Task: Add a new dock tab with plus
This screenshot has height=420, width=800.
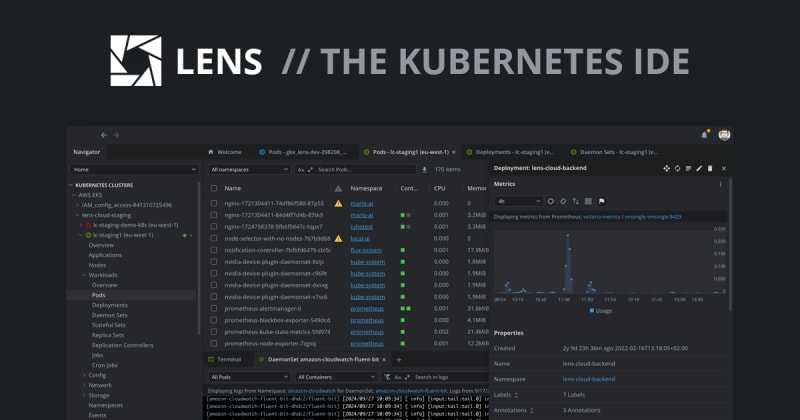Action: 398,358
